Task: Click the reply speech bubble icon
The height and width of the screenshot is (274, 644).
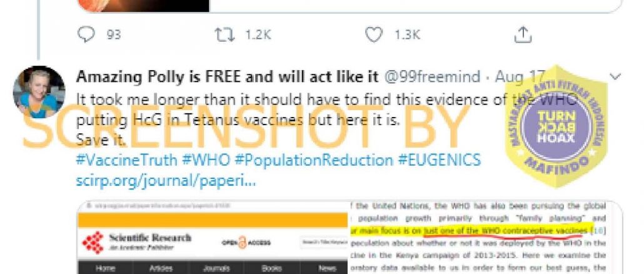Action: [x=86, y=34]
